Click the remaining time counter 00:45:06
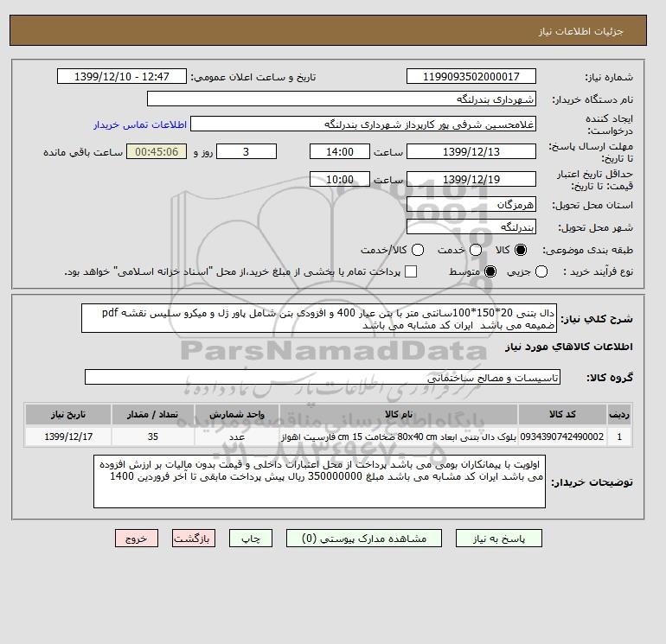Image resolution: width=666 pixels, height=644 pixels. (157, 151)
